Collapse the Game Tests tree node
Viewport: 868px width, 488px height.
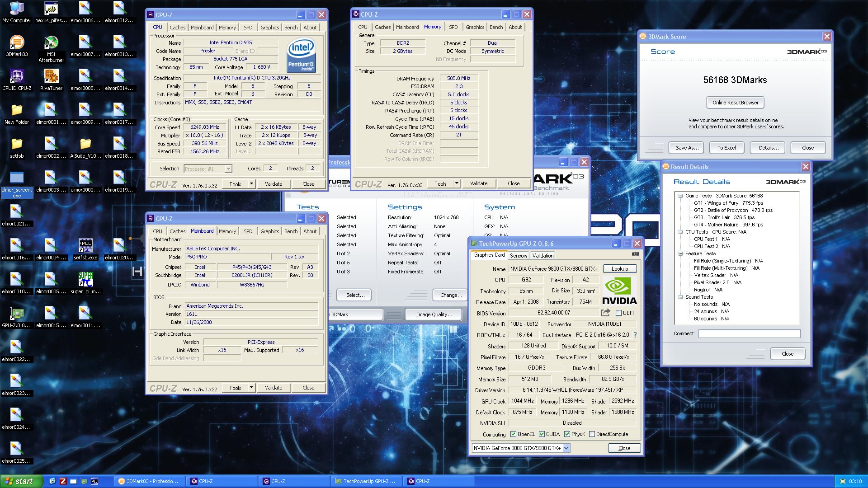680,196
